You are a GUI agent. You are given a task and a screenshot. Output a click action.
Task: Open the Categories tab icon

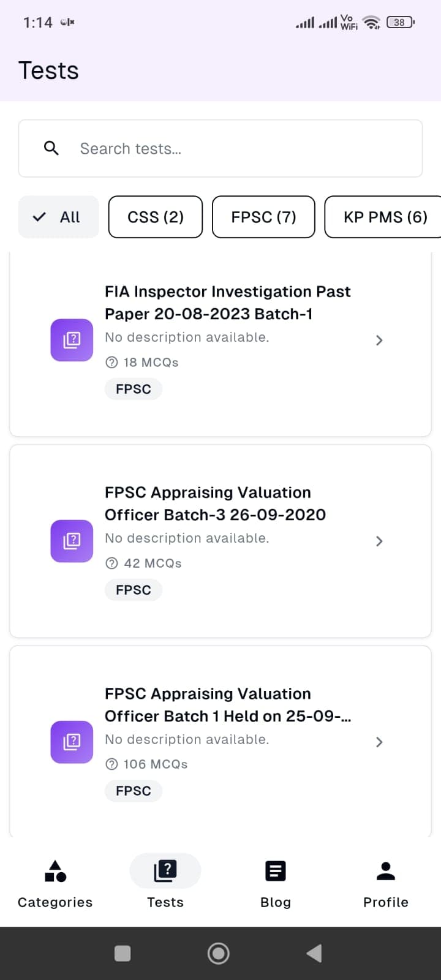pyautogui.click(x=55, y=871)
